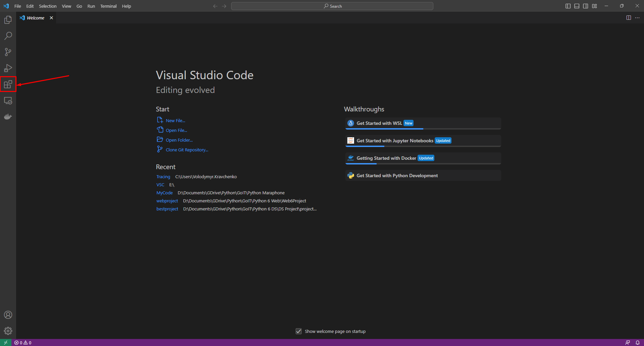644x346 pixels.
Task: Open recent folder Tracing
Action: coord(163,177)
